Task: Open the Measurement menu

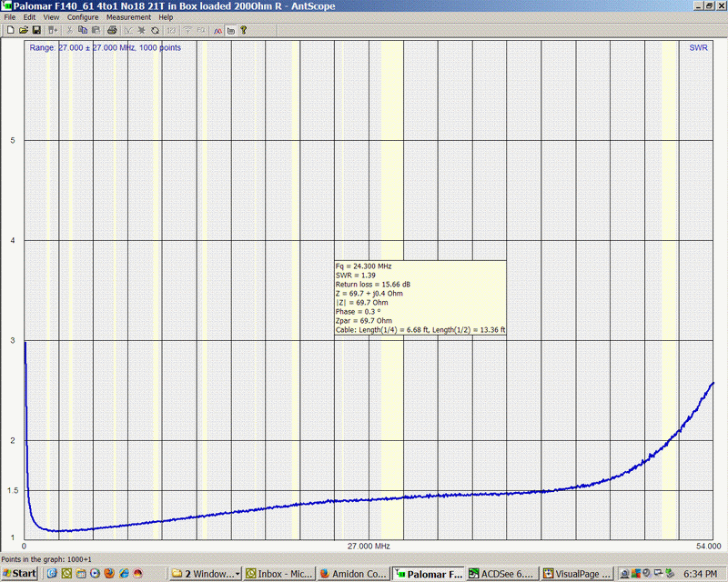Action: click(x=128, y=17)
